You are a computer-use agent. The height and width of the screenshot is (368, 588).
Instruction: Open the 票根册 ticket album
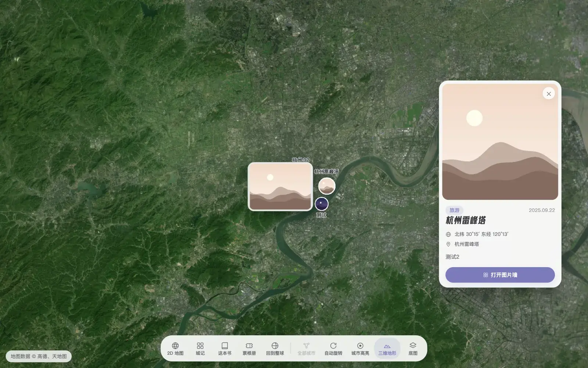point(249,348)
